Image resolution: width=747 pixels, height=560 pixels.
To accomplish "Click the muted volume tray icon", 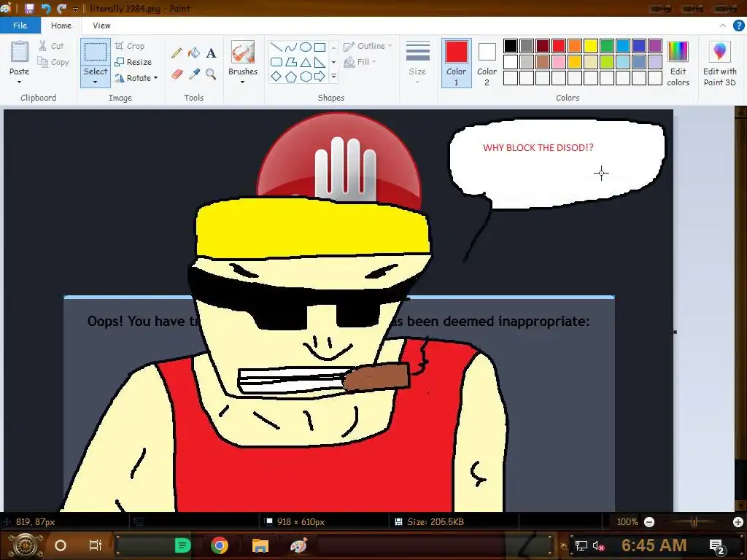I will coord(598,545).
